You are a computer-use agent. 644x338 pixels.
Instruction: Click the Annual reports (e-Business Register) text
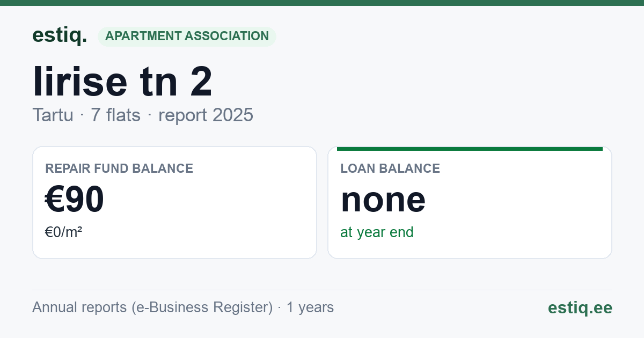click(x=152, y=307)
